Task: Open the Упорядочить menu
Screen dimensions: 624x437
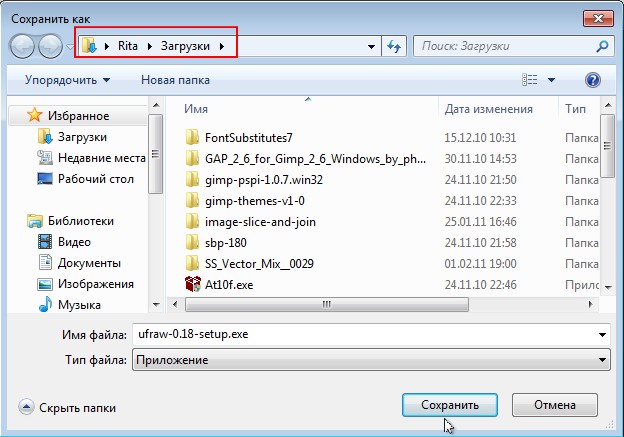Action: point(69,79)
